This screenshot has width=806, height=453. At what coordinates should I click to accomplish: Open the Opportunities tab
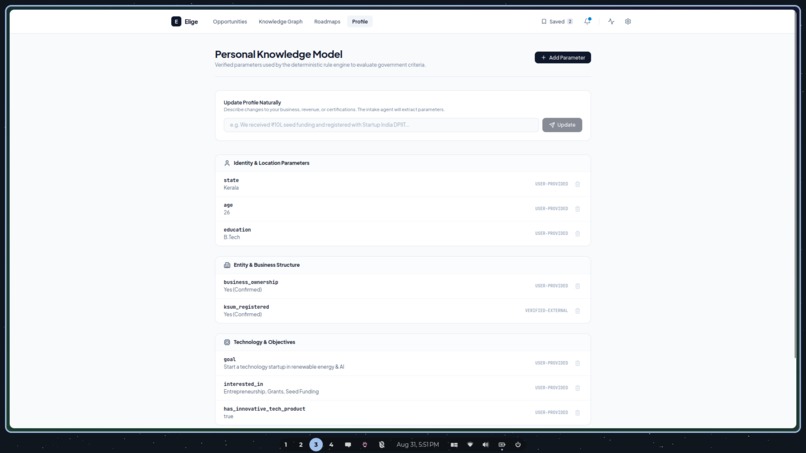click(x=230, y=22)
